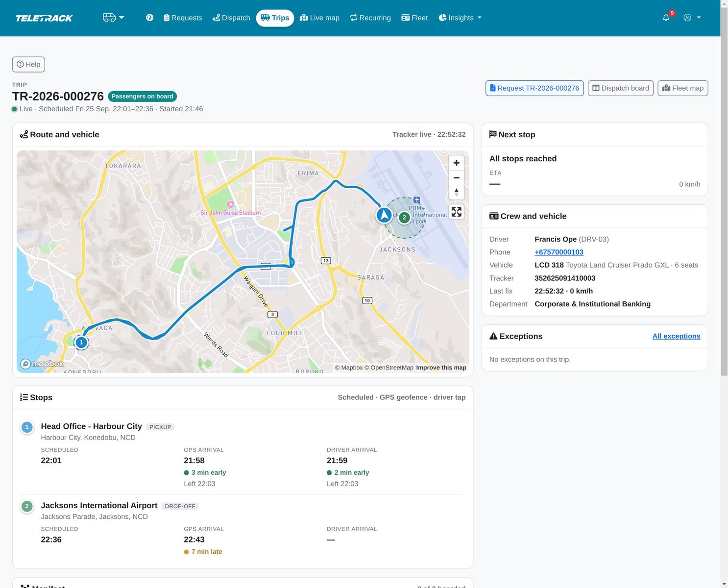Click driver name Francis Ope
The image size is (728, 588).
(556, 239)
